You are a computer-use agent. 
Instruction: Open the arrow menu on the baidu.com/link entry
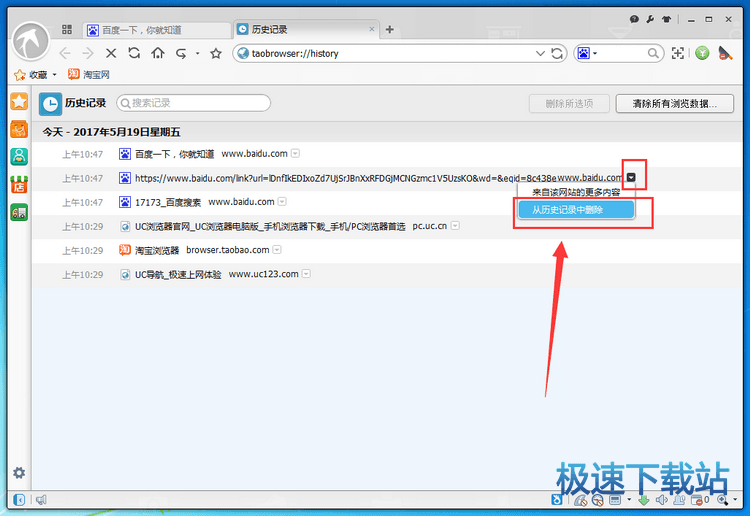pos(631,177)
